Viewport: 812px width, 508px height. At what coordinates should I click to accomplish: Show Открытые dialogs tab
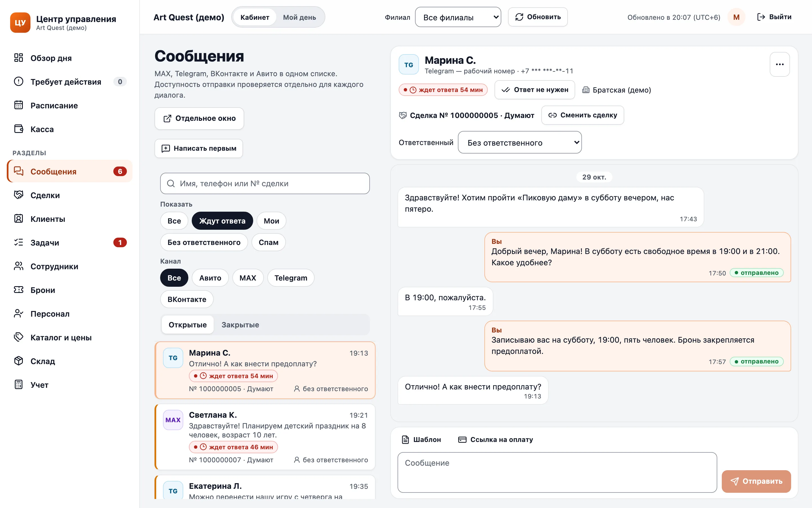[187, 325]
